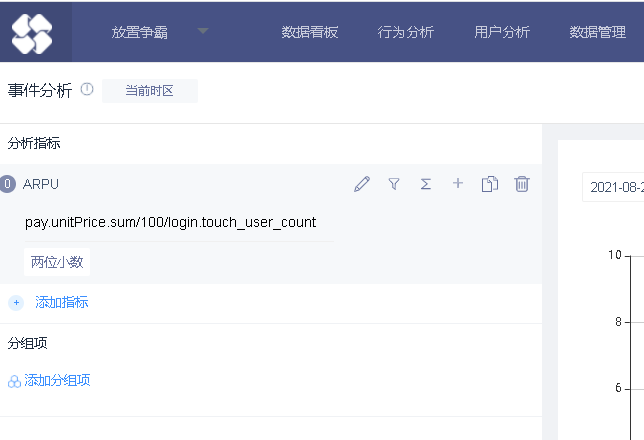The image size is (644, 440).
Task: Open the 放置争霸 project dropdown
Action: click(x=160, y=32)
